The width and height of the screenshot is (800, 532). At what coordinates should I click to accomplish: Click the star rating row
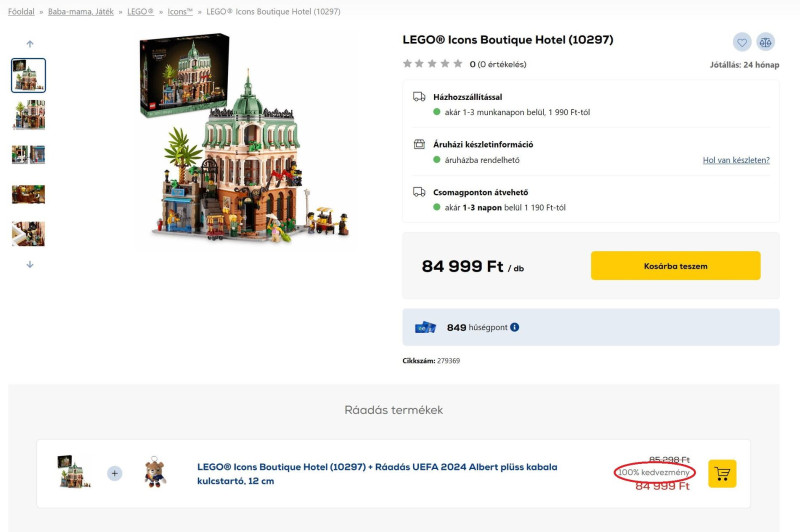tap(433, 64)
